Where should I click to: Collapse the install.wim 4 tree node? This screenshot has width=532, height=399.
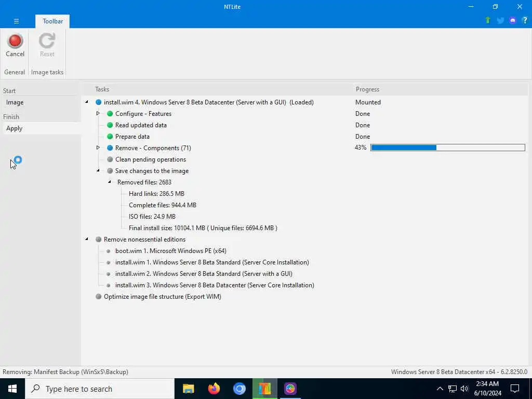coord(87,102)
